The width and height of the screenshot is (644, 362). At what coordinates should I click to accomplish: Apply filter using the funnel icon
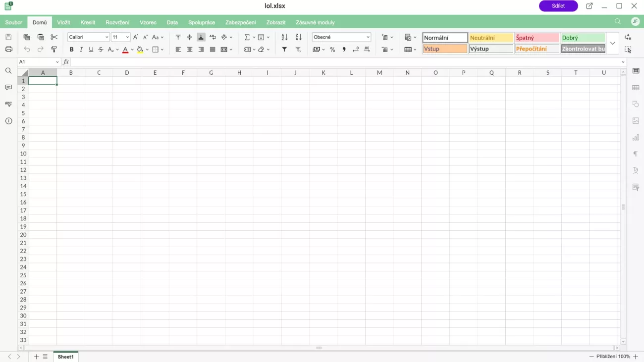coord(284,50)
